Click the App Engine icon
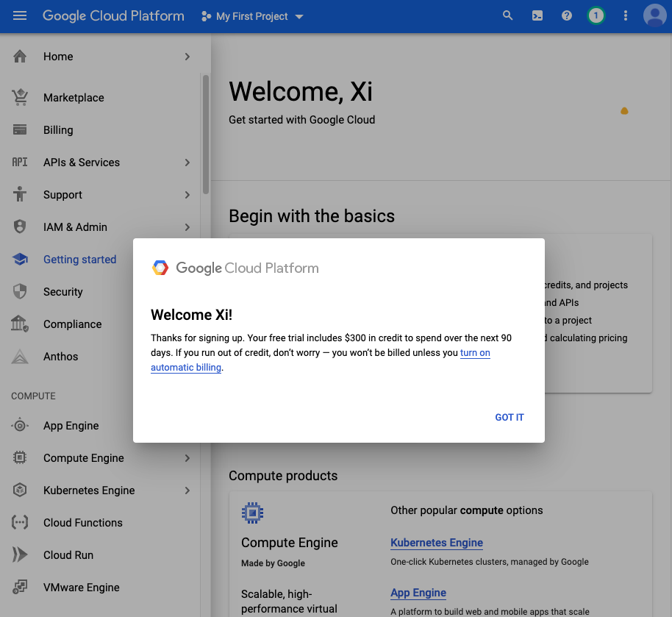 coord(20,426)
